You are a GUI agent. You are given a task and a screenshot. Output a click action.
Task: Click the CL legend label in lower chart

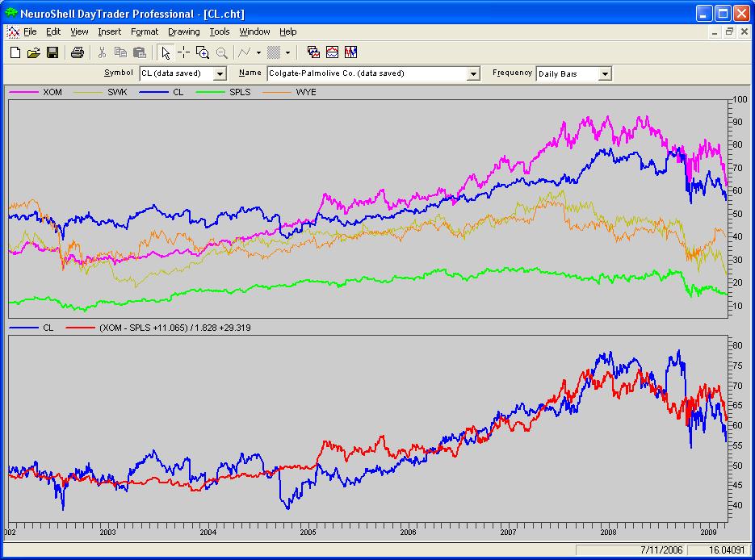click(48, 328)
